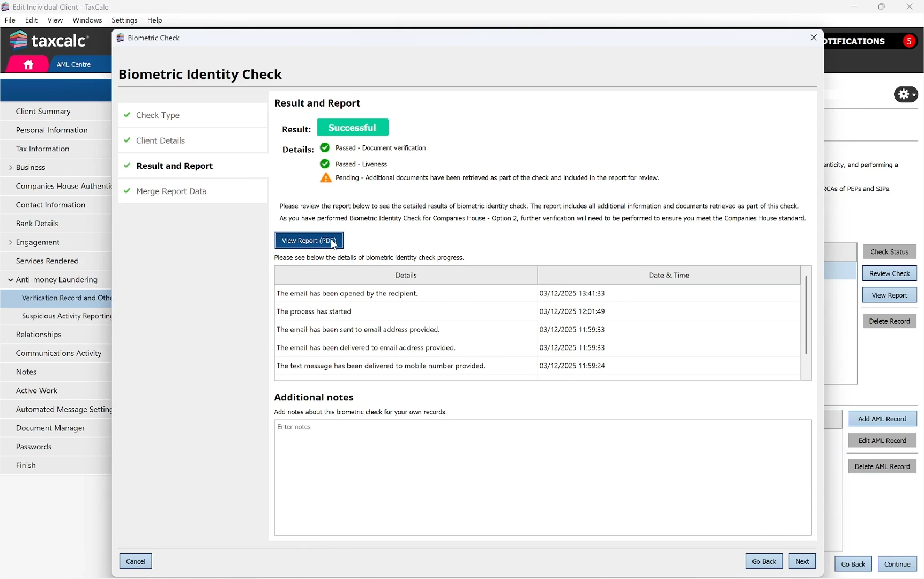The width and height of the screenshot is (924, 579).
Task: Open Bank Details in the sidebar
Action: click(x=56, y=224)
